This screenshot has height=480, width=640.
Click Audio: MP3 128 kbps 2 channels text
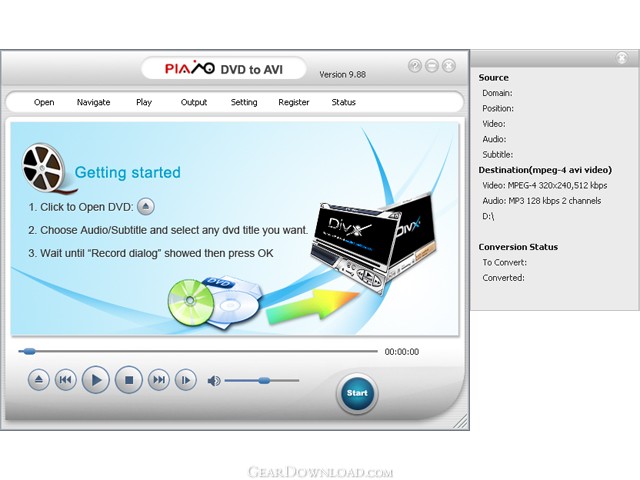point(542,201)
